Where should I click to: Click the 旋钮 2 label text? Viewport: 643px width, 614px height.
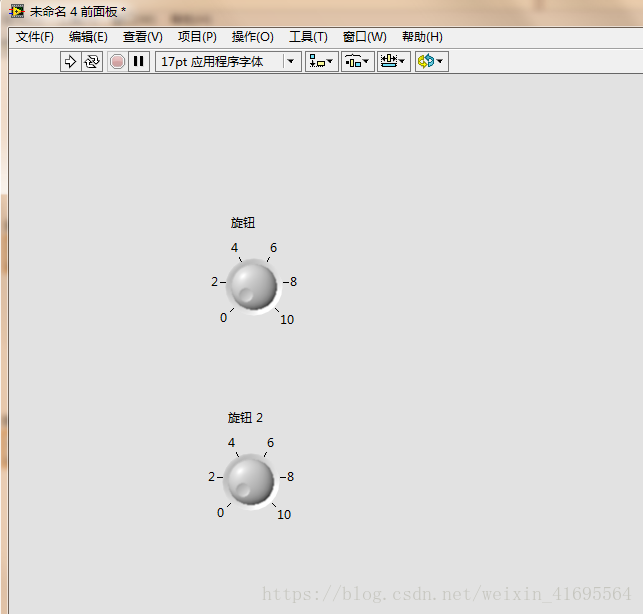point(245,418)
